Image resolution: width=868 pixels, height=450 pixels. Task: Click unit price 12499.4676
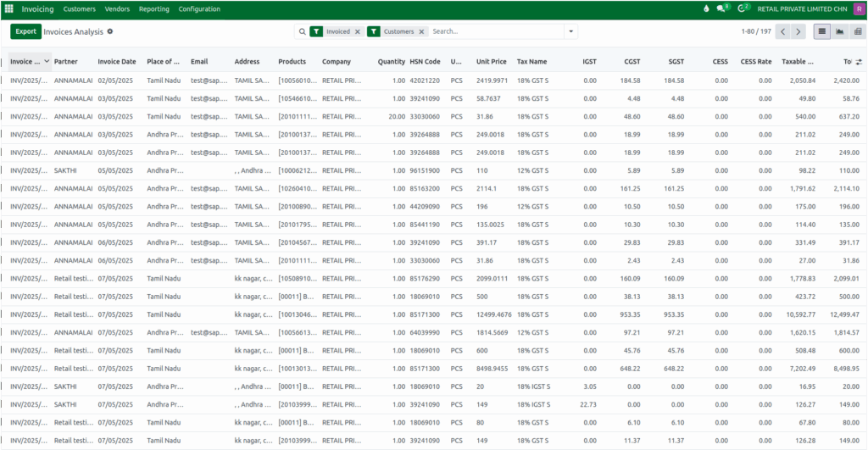[x=494, y=314]
